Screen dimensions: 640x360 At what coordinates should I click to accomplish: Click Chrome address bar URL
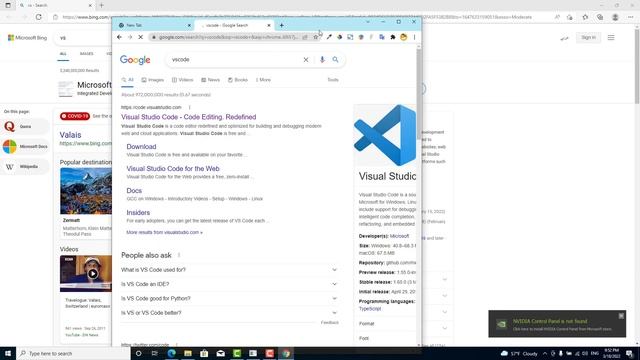pyautogui.click(x=229, y=37)
